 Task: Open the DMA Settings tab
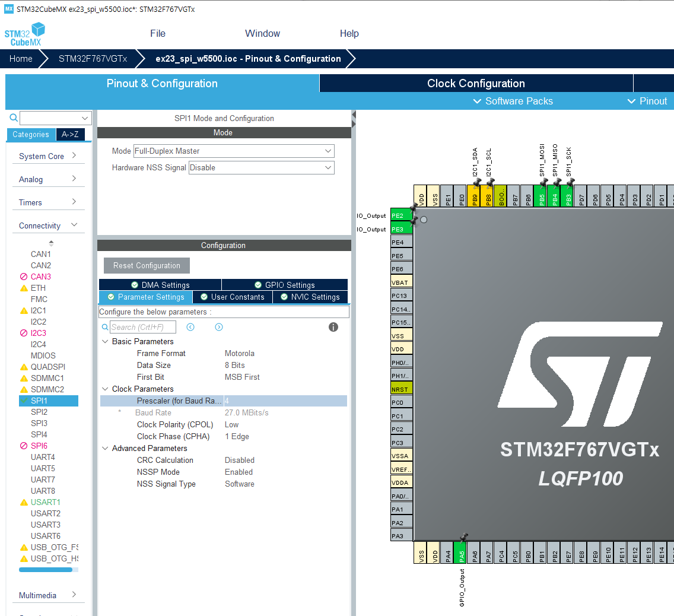160,285
